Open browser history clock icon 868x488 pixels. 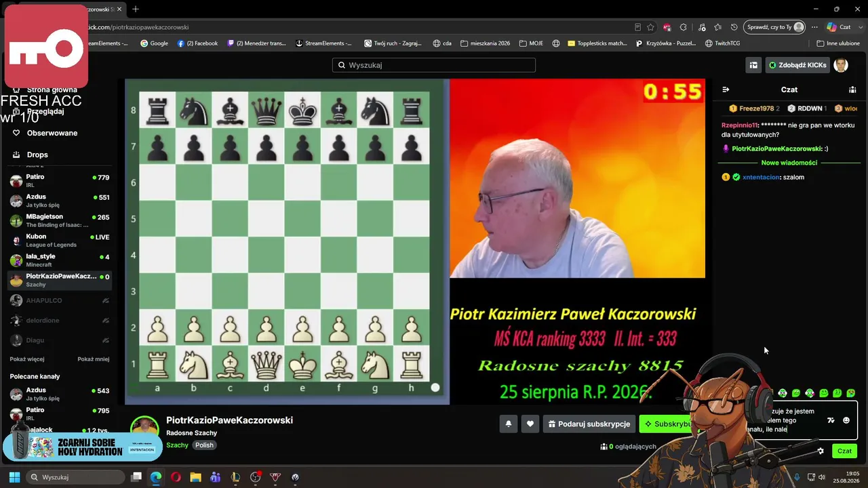(x=734, y=27)
